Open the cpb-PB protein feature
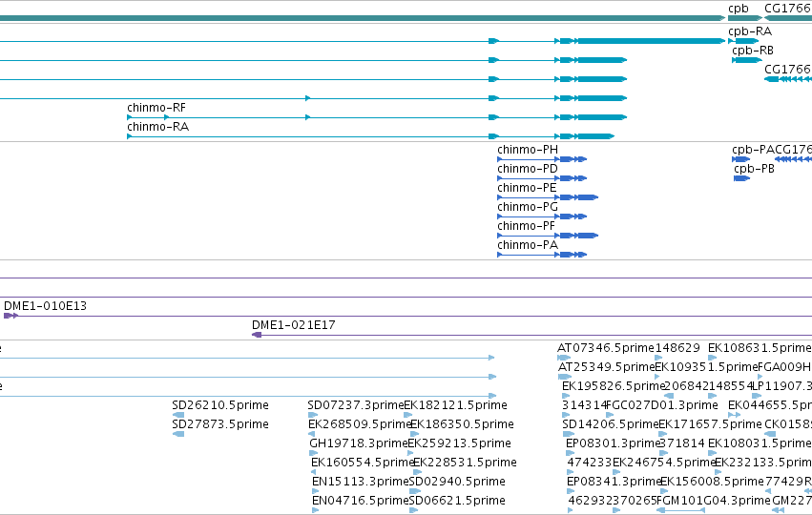Screen dimensions: 812x515 (741, 178)
